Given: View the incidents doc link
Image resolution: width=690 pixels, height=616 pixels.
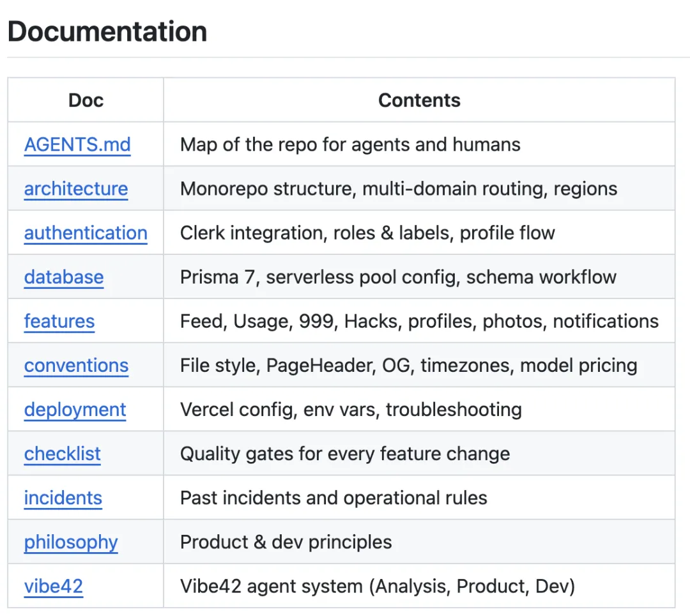Looking at the screenshot, I should [63, 498].
